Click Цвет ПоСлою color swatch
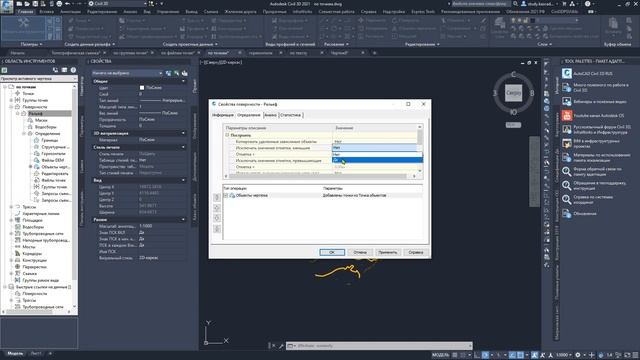This screenshot has height=360, width=640. tap(142, 88)
